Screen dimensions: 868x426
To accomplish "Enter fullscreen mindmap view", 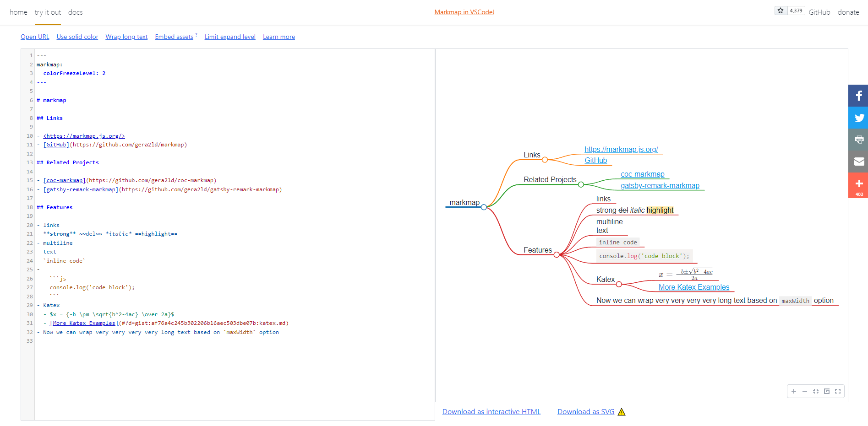I will pyautogui.click(x=838, y=391).
